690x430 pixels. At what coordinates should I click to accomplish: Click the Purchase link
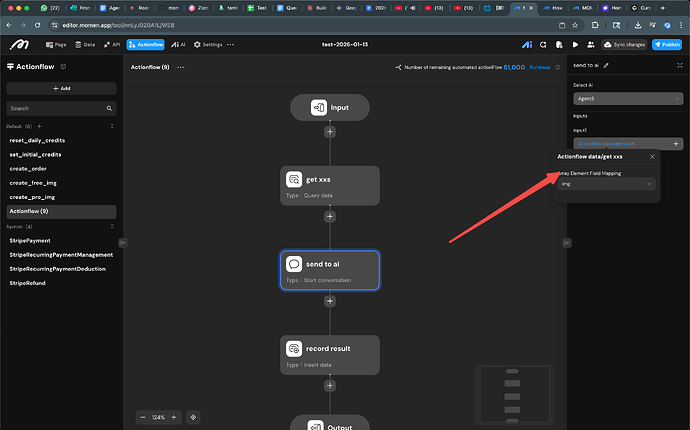pos(539,67)
